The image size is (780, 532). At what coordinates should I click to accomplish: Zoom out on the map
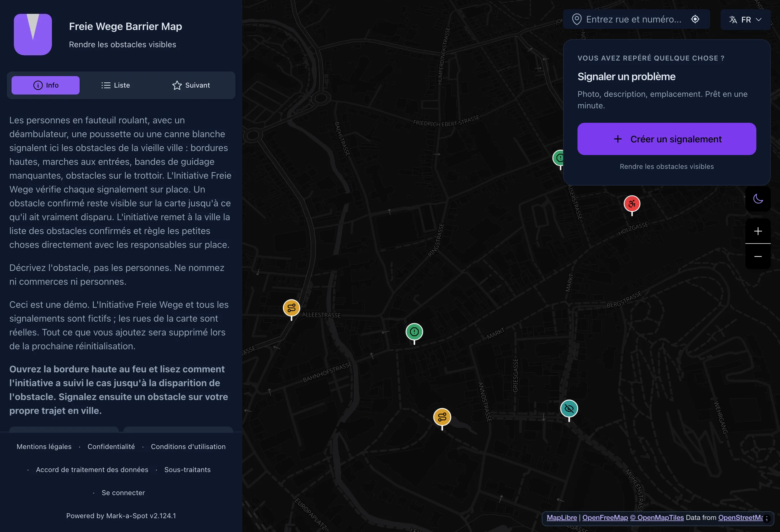coord(758,256)
